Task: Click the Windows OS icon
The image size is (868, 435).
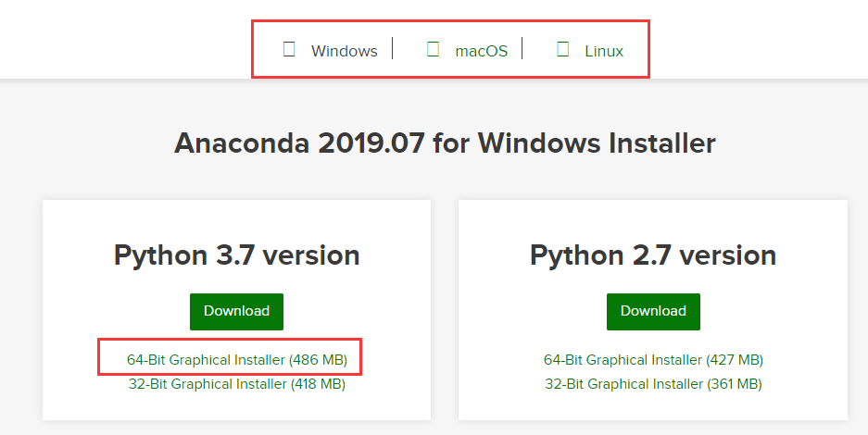Action: coord(289,50)
